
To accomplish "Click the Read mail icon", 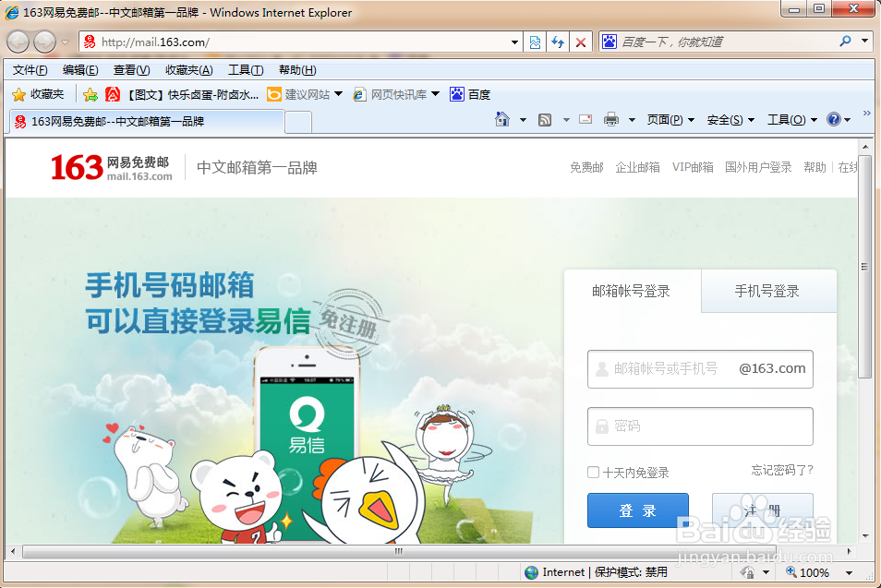I will 585,119.
